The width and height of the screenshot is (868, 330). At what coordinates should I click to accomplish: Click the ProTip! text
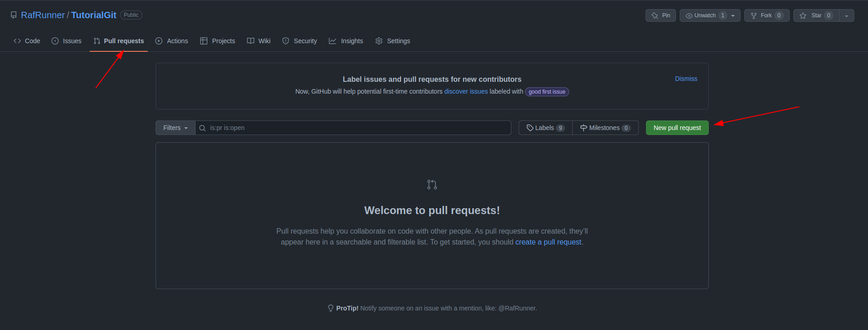point(348,308)
